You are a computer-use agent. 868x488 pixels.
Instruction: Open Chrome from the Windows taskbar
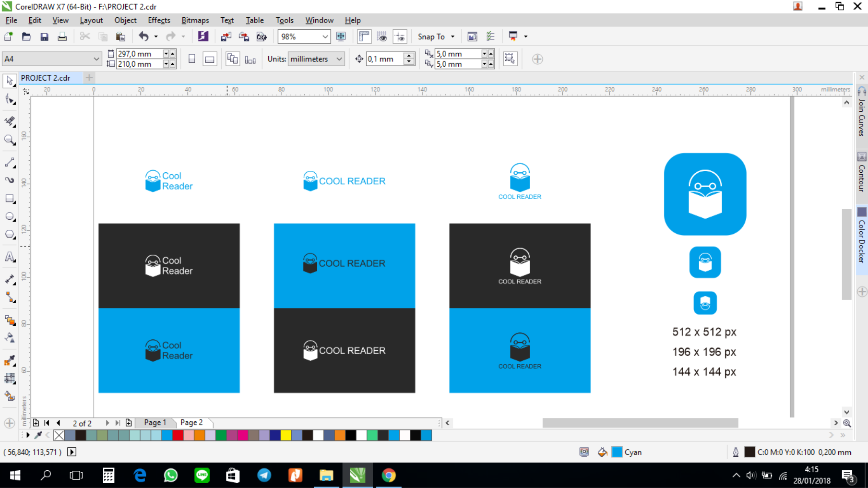click(x=388, y=476)
